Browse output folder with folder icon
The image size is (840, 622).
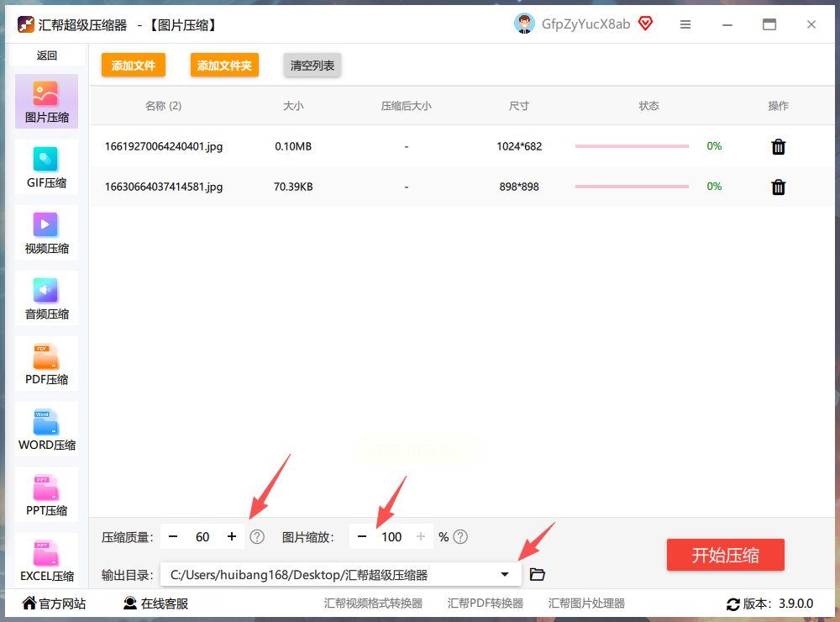point(538,574)
